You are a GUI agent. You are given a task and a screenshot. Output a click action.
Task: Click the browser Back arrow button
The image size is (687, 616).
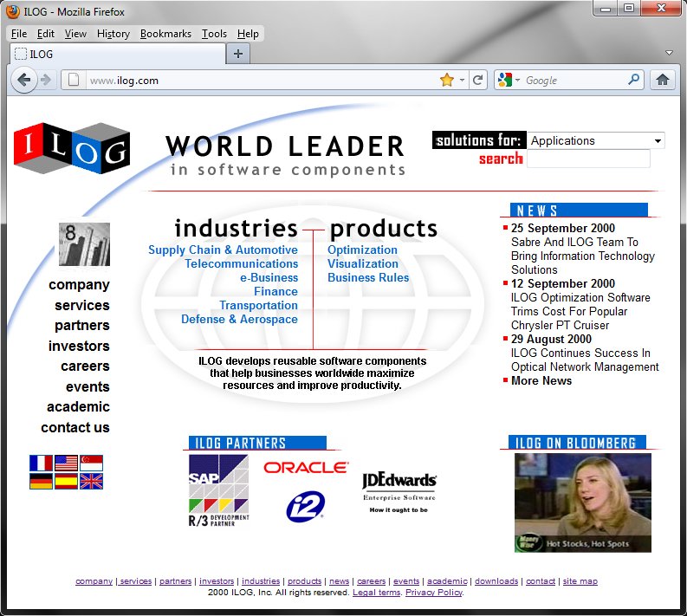23,80
